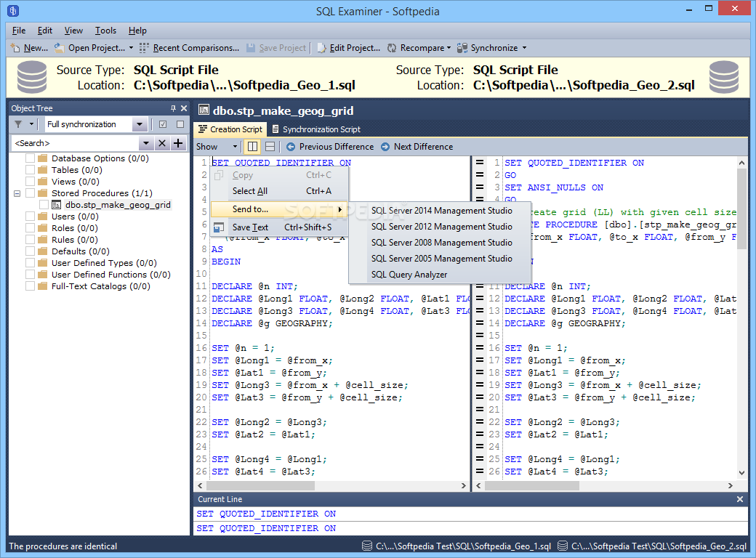Screen dimensions: 756x558
Task: Select dbo.stp_make_geog_grid tree item
Action: tap(118, 205)
